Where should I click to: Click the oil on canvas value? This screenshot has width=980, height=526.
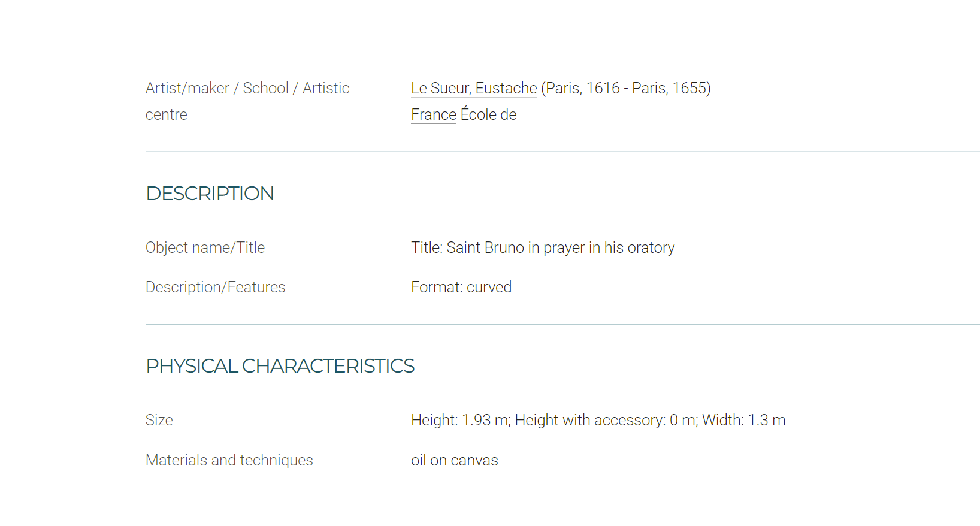455,460
